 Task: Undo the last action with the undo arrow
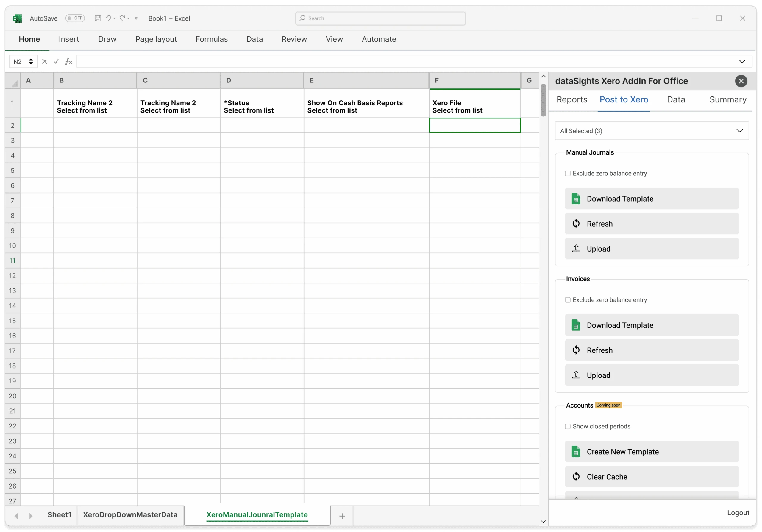pos(108,18)
